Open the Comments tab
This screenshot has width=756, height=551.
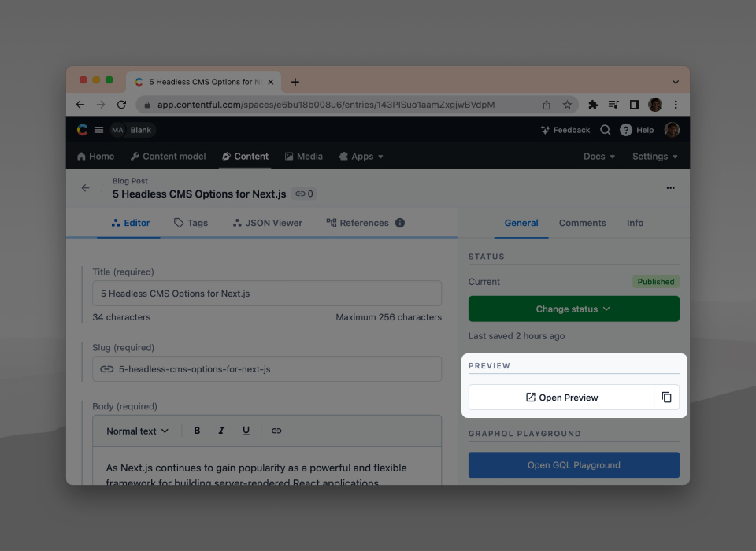tap(582, 223)
